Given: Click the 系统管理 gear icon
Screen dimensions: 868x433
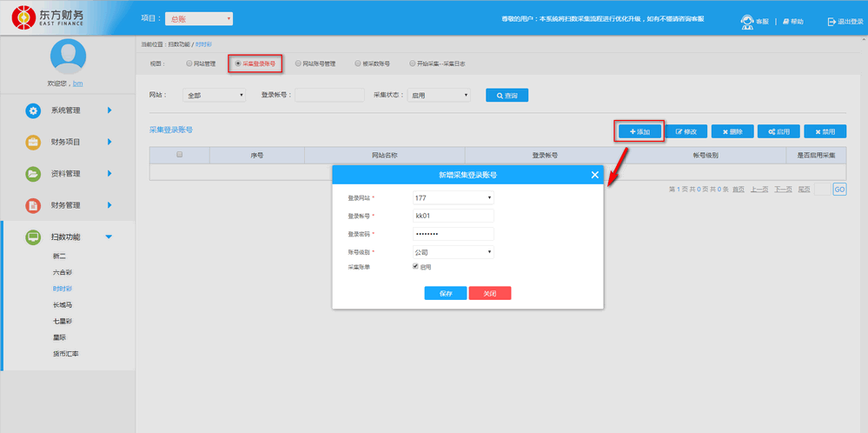Looking at the screenshot, I should click(33, 110).
